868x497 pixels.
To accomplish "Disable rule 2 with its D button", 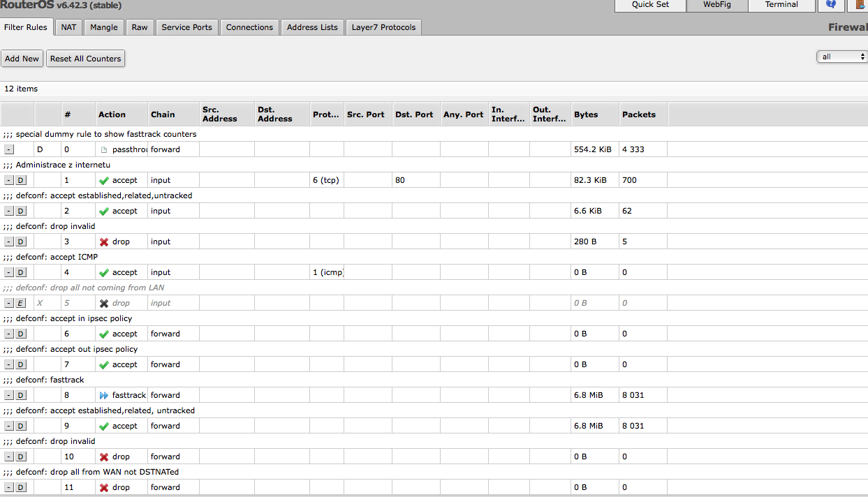I will click(x=21, y=211).
